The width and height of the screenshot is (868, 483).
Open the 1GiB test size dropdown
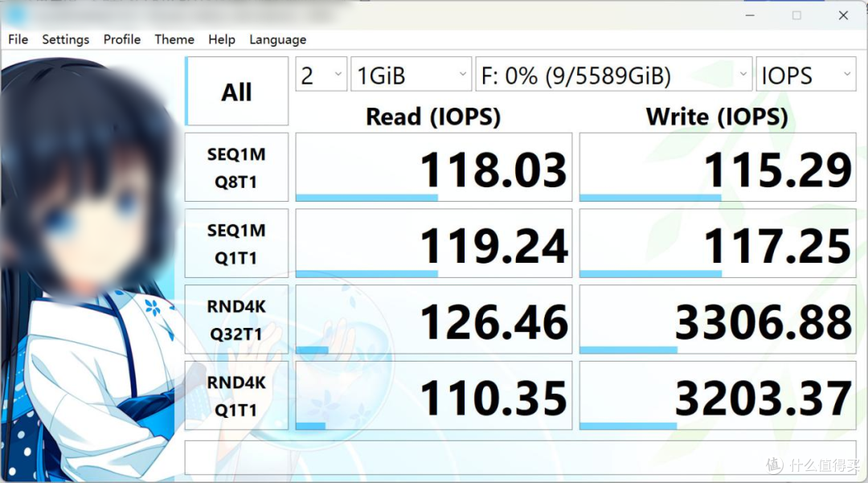click(411, 74)
